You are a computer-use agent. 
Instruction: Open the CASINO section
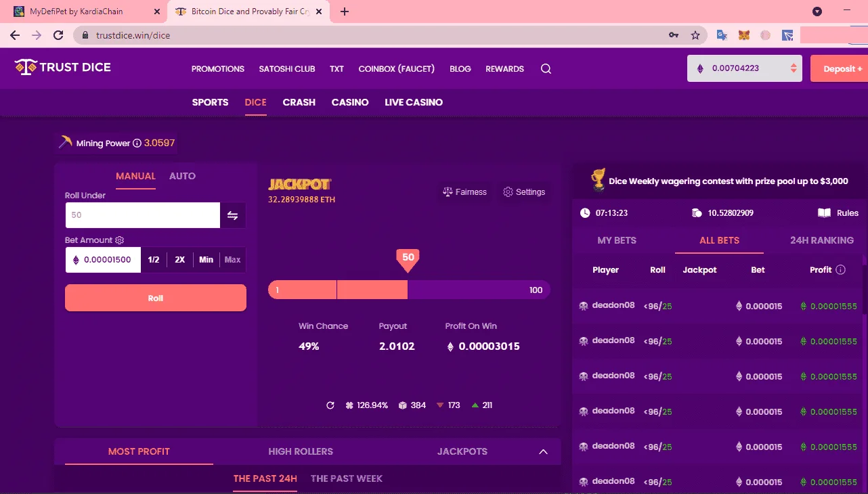pyautogui.click(x=350, y=102)
